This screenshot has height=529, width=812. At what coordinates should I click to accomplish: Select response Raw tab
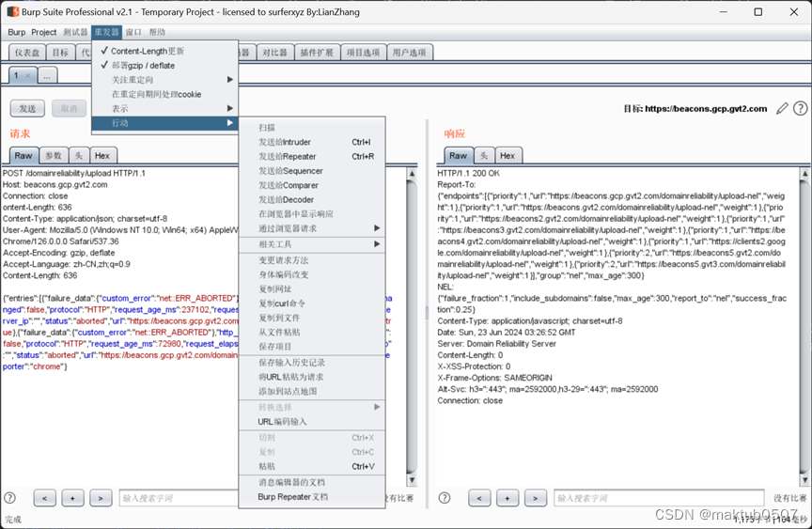click(458, 155)
